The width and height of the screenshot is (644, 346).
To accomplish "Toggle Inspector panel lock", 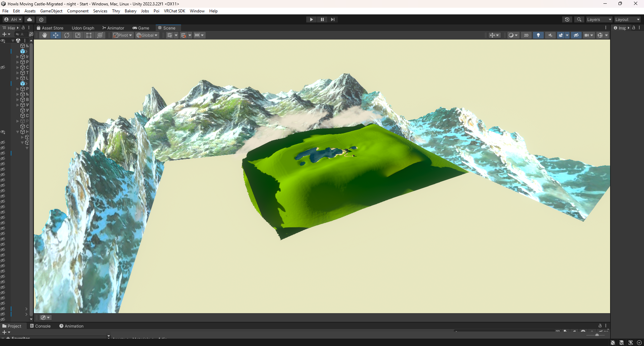I will tap(634, 28).
